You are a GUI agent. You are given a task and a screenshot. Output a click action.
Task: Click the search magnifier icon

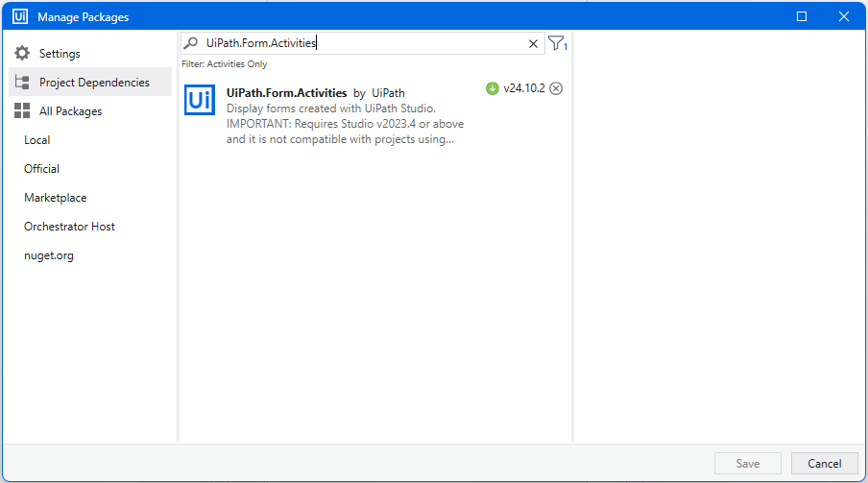click(x=191, y=42)
